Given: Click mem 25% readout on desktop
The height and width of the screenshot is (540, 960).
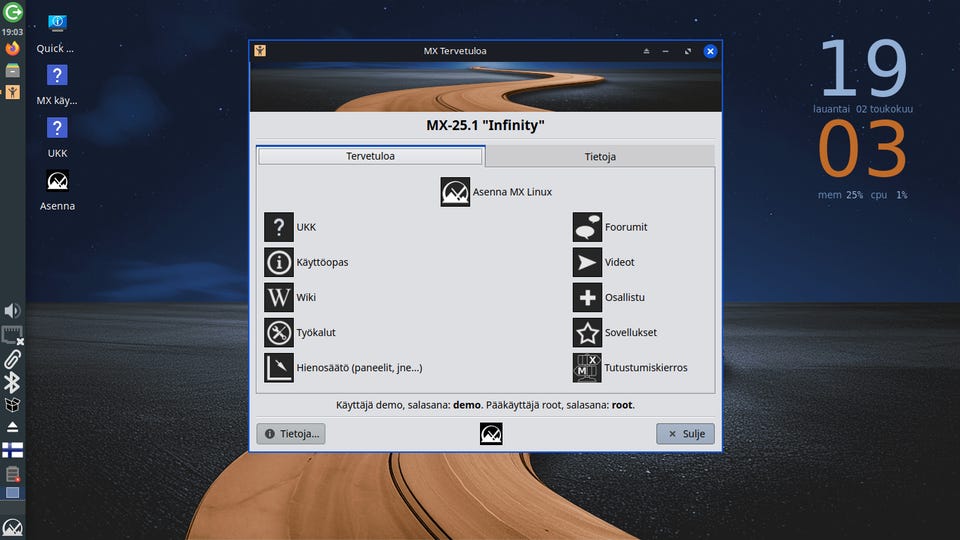Looking at the screenshot, I should tap(840, 195).
